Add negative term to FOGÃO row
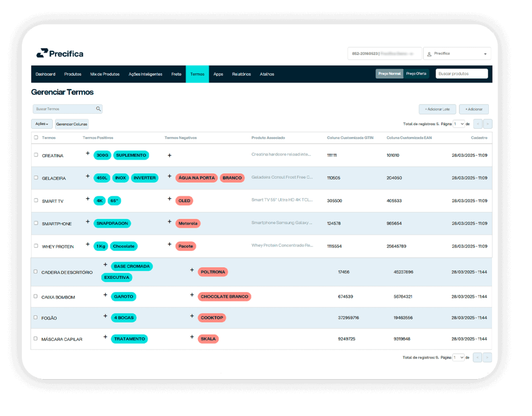532x416 pixels. point(192,316)
